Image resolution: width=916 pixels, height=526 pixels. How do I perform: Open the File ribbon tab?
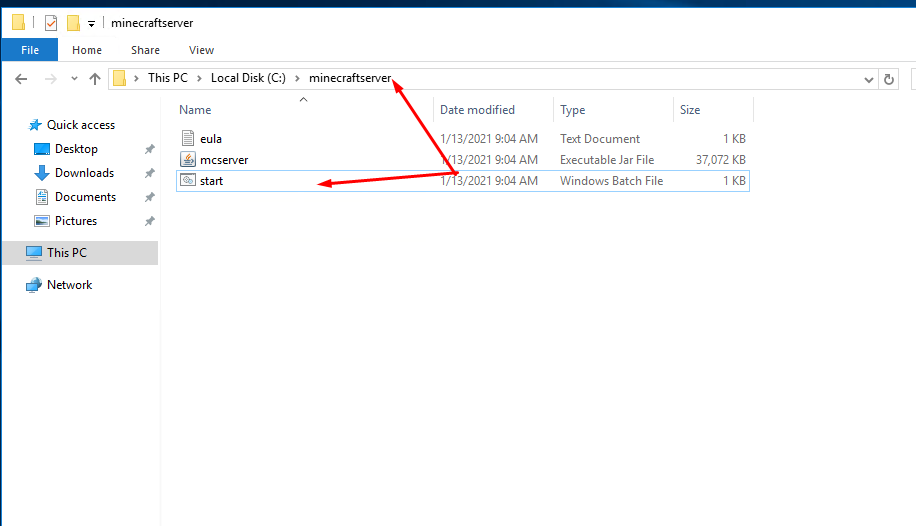pos(30,50)
